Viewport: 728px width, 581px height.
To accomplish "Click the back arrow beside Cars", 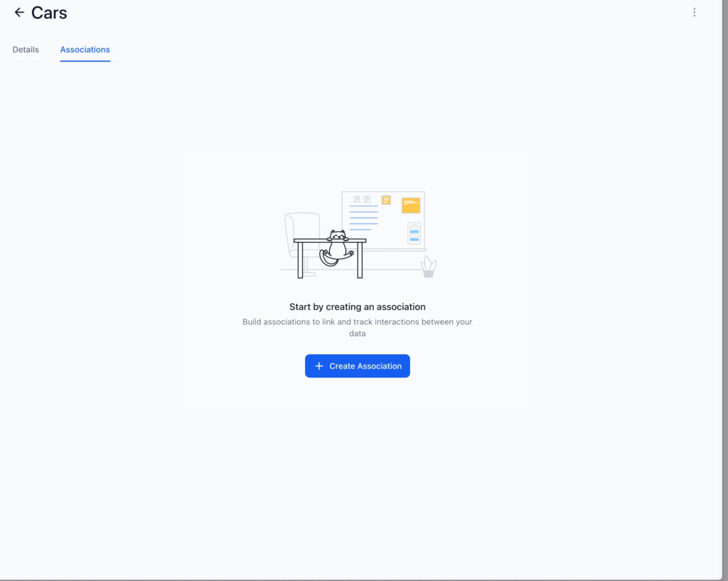I will tap(19, 13).
